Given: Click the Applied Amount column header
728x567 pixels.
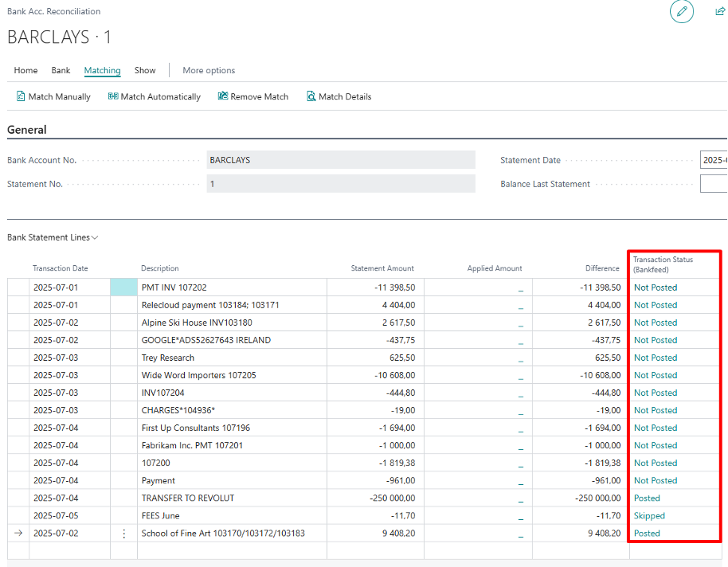Looking at the screenshot, I should click(495, 268).
